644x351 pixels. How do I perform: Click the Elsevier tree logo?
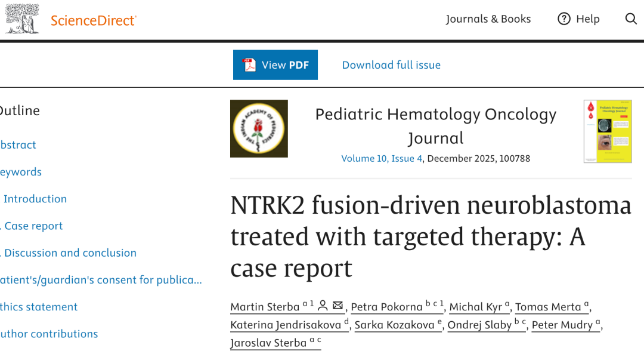tap(22, 19)
